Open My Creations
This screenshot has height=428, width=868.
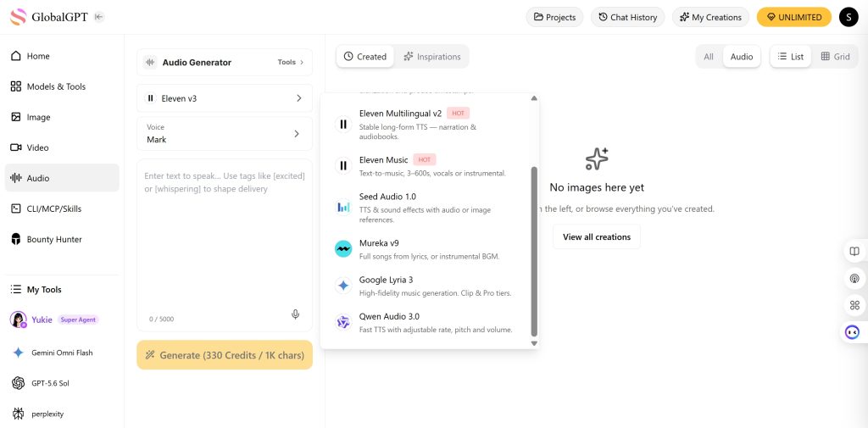(711, 17)
